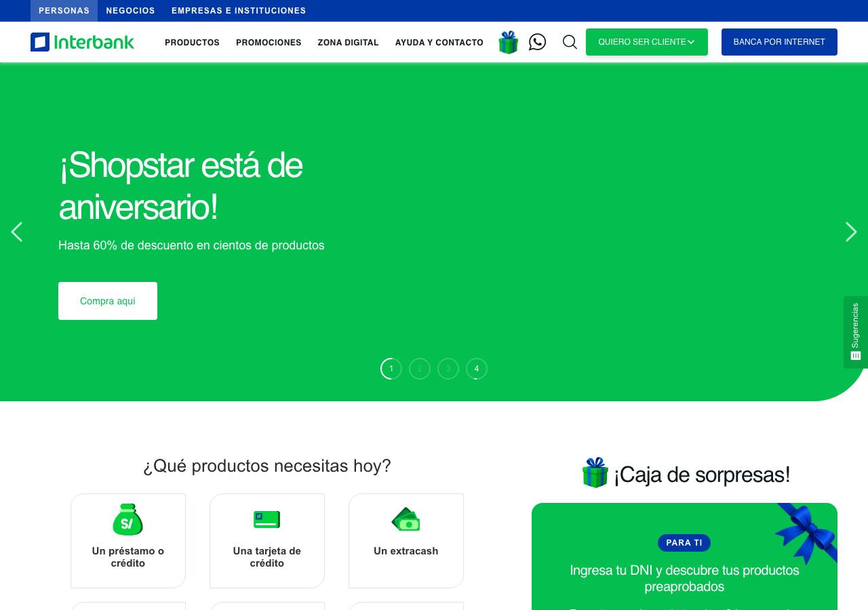The image size is (868, 610).
Task: Open the Sugerencias feedback tab
Action: point(856,332)
